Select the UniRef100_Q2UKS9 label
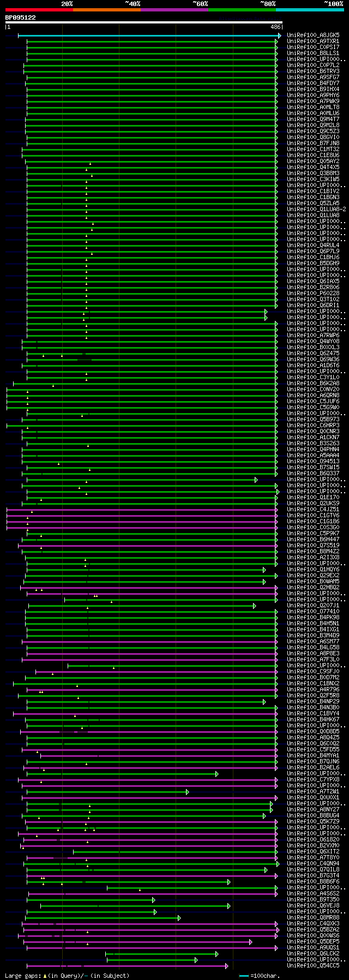 313,504
